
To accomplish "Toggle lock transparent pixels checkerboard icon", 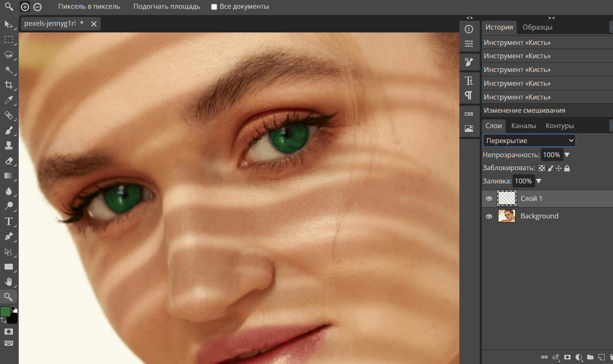I will [542, 168].
